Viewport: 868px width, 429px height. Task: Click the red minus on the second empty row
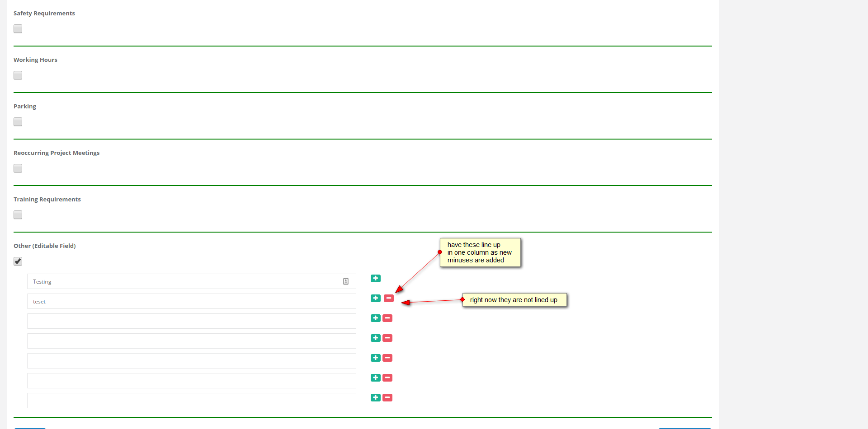[x=387, y=338]
